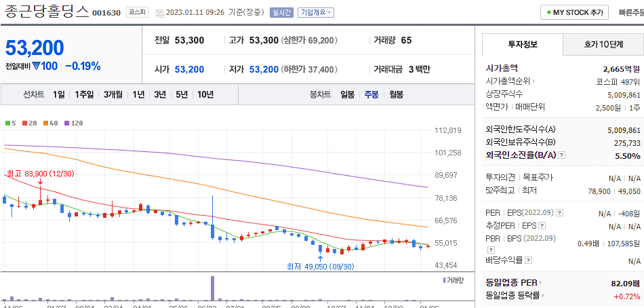Click the 동일업종 PER link
This screenshot has height=308, width=644.
coord(511,283)
